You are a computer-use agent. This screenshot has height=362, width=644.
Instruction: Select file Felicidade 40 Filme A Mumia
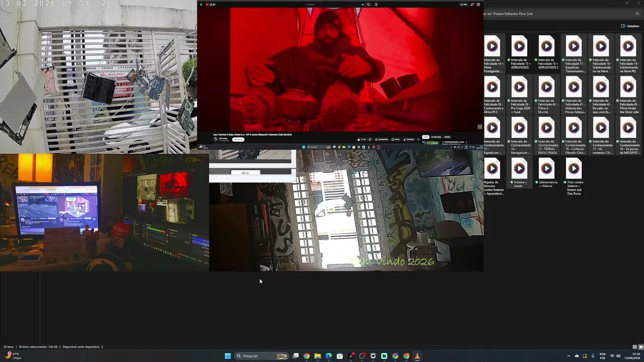[546, 95]
